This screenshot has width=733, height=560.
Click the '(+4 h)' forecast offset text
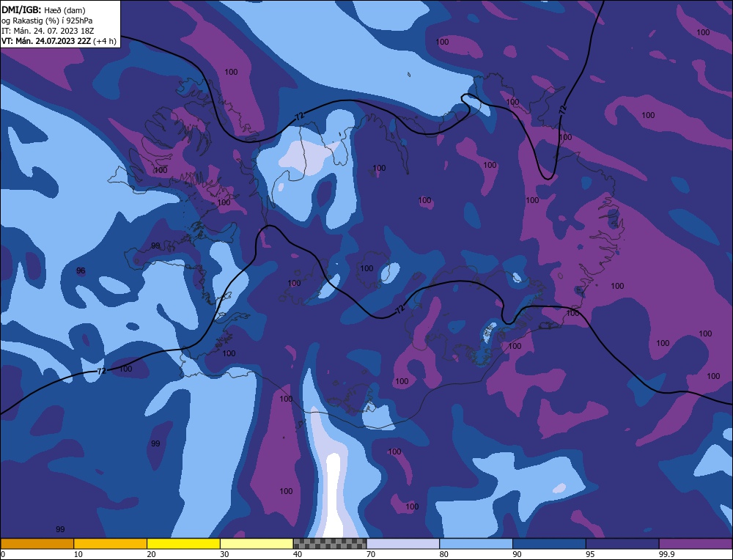[105, 41]
